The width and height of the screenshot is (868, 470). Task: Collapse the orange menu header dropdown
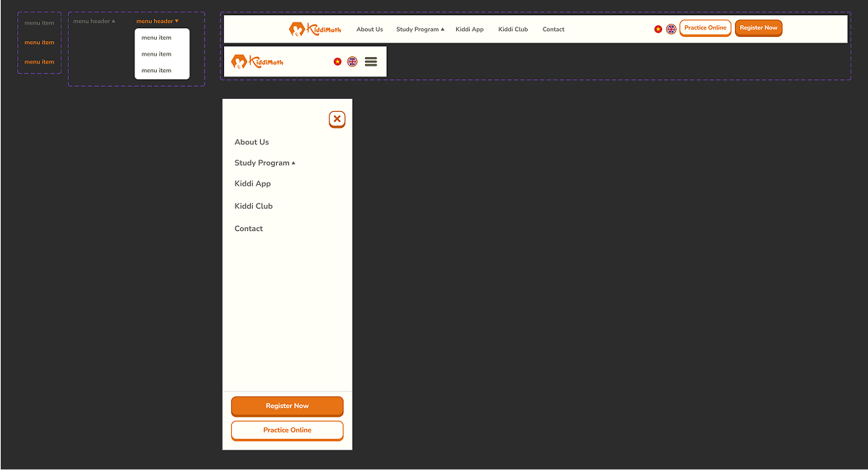point(158,21)
